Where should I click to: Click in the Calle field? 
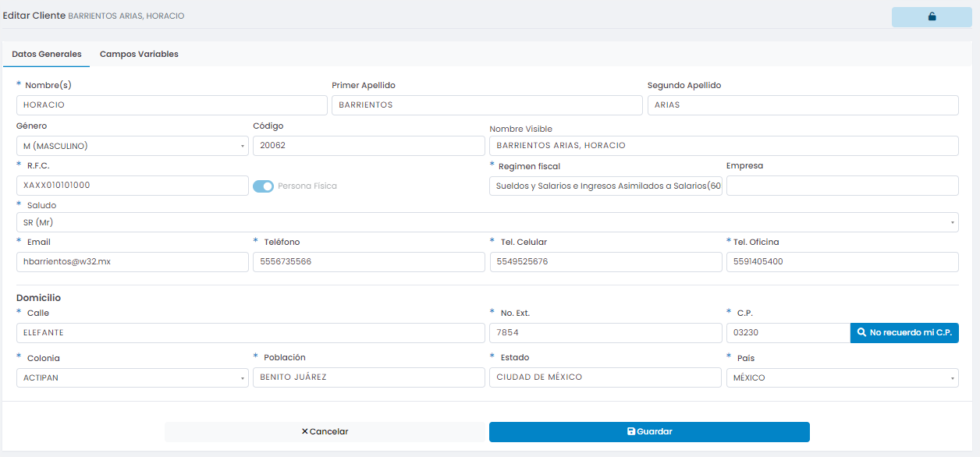[x=250, y=333]
